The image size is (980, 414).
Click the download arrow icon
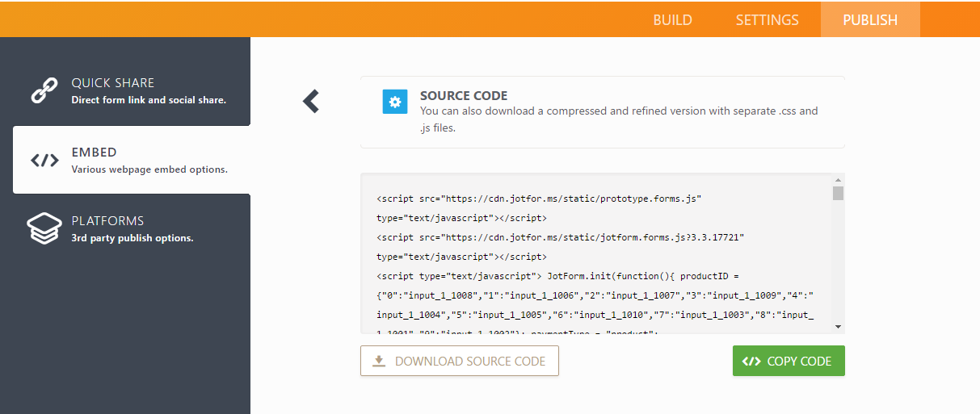click(379, 361)
